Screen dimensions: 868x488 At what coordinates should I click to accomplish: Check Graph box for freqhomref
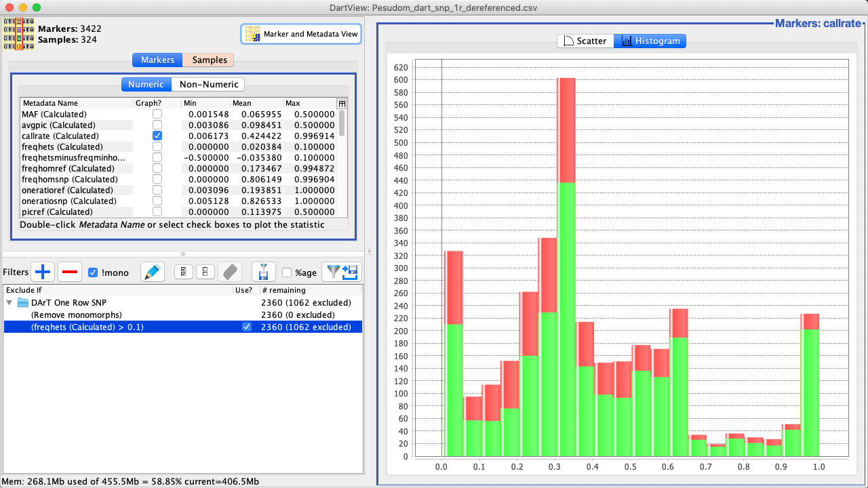tap(157, 168)
